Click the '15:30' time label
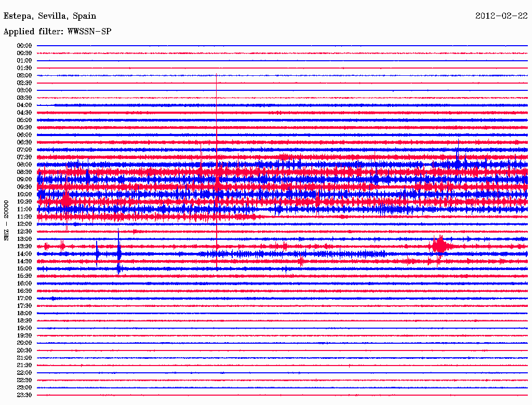The image size is (532, 405). [24, 276]
